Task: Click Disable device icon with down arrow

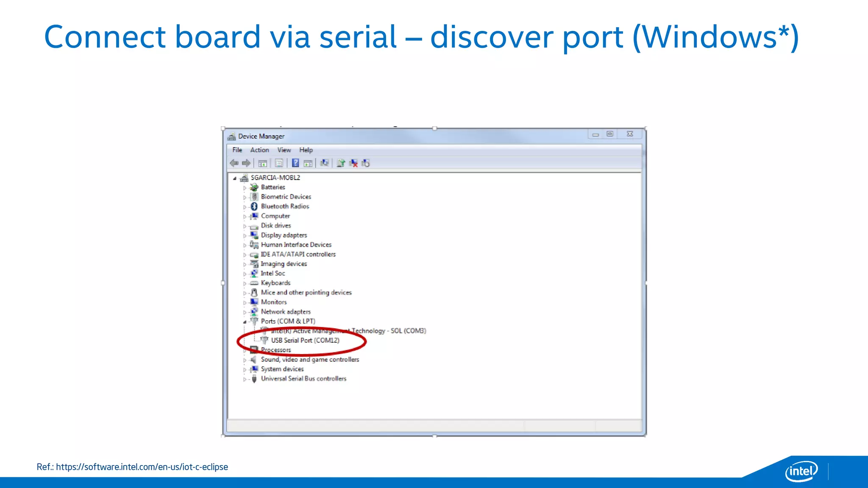Action: point(366,163)
